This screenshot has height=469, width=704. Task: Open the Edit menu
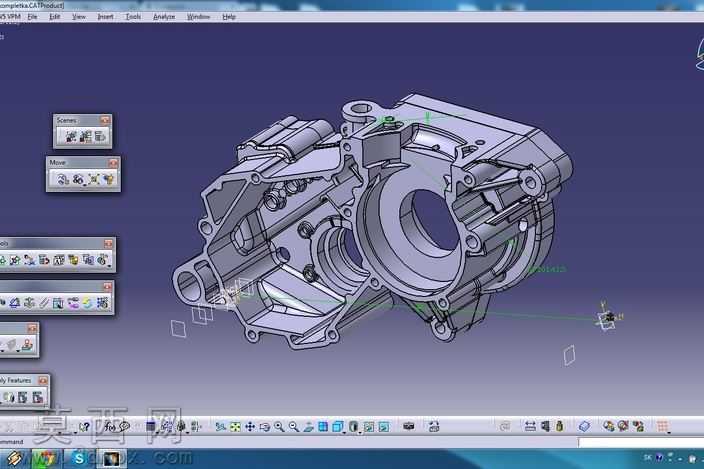pos(54,17)
